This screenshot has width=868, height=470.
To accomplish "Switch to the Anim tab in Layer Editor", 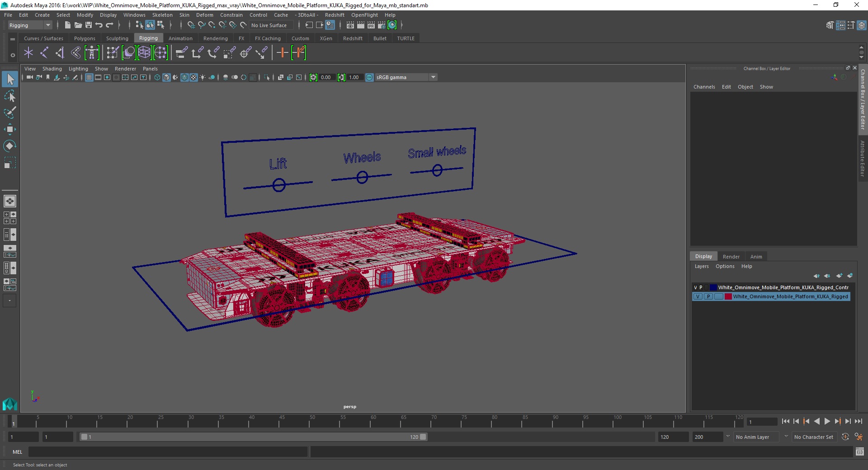I will click(x=756, y=256).
